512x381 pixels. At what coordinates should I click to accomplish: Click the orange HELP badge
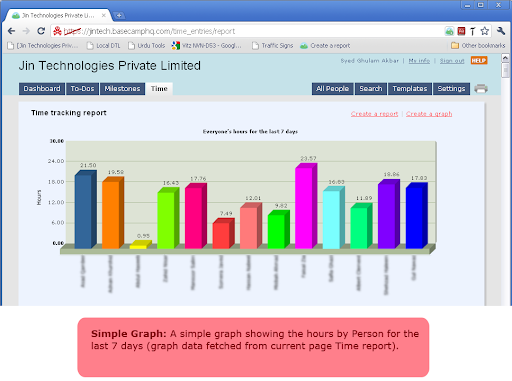tap(479, 60)
